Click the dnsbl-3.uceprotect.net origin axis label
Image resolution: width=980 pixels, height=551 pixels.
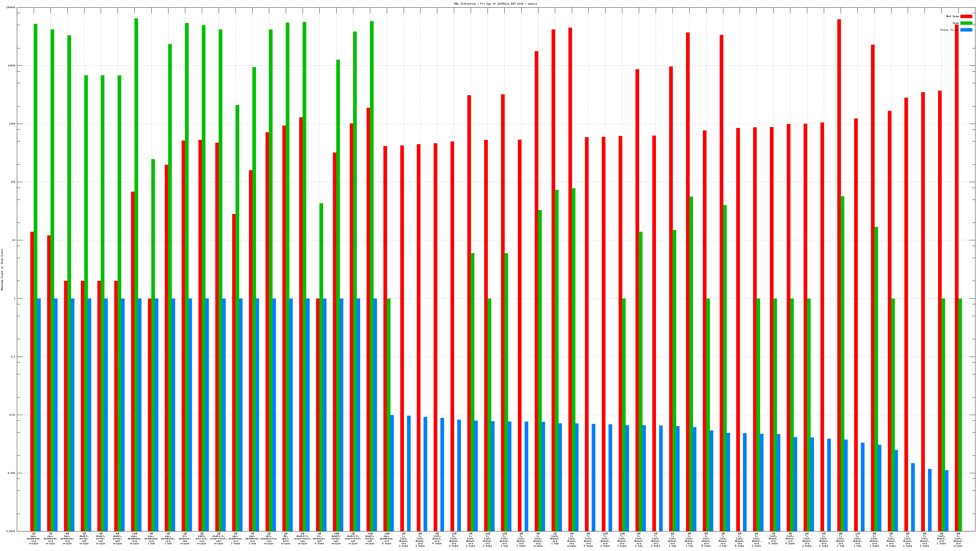pos(303,538)
